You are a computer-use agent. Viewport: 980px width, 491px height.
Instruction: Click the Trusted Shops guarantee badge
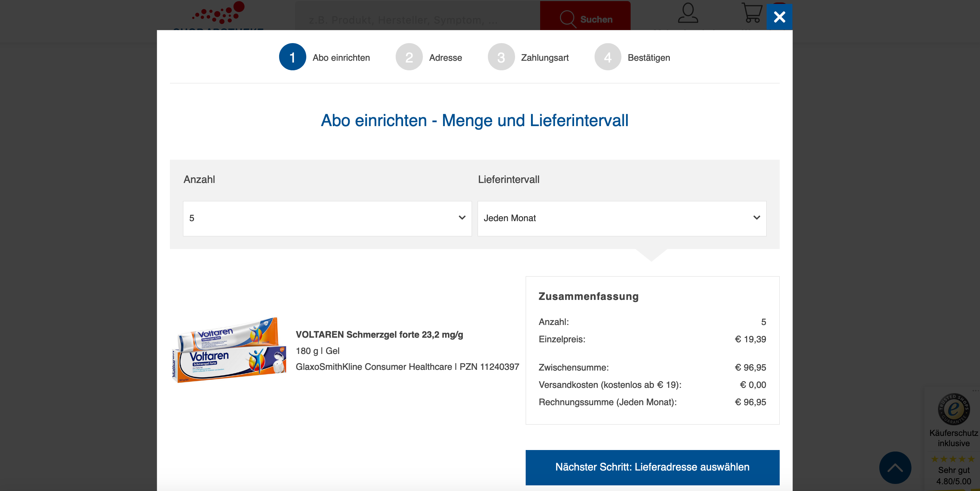coord(953,409)
